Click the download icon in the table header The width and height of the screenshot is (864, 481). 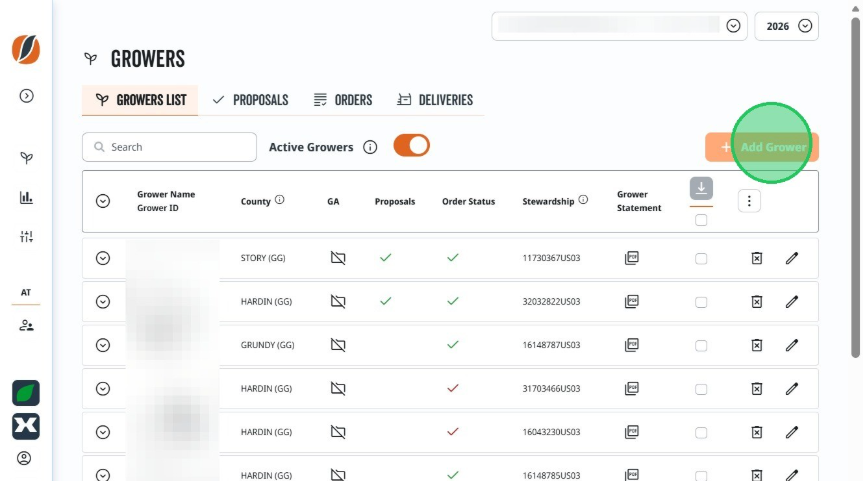pyautogui.click(x=701, y=188)
